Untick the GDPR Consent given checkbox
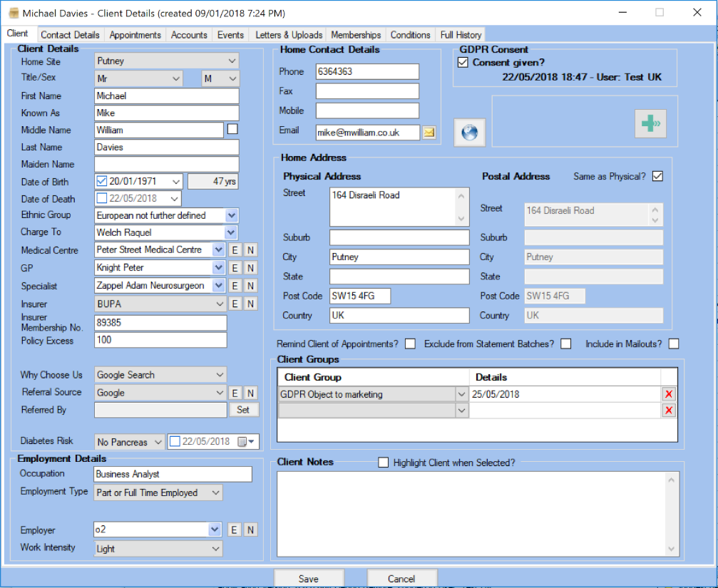 click(463, 63)
